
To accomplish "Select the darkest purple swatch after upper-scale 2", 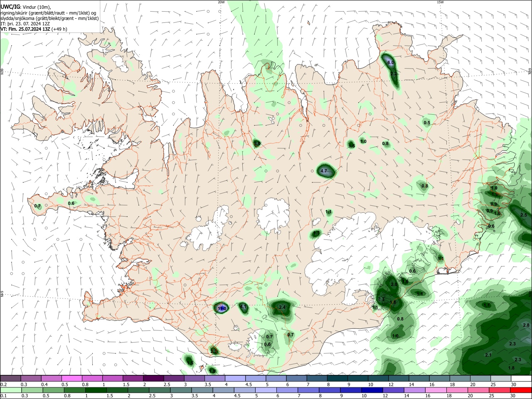I will click(x=153, y=378).
